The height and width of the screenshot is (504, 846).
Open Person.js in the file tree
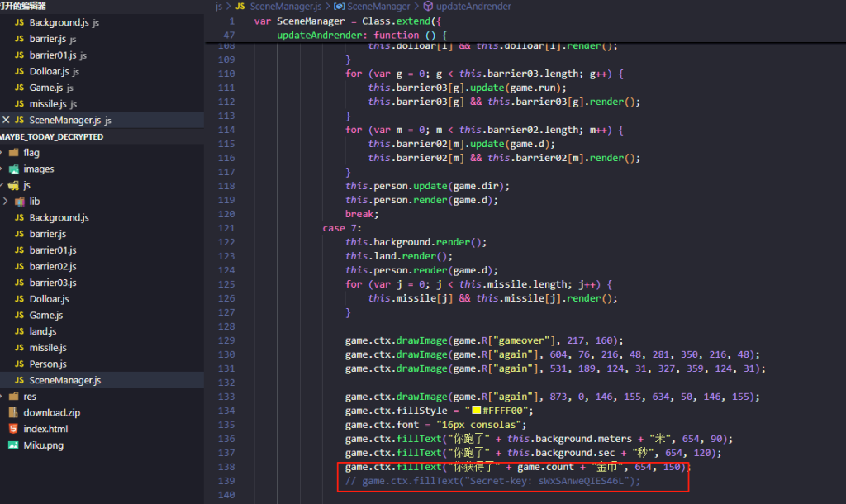49,364
